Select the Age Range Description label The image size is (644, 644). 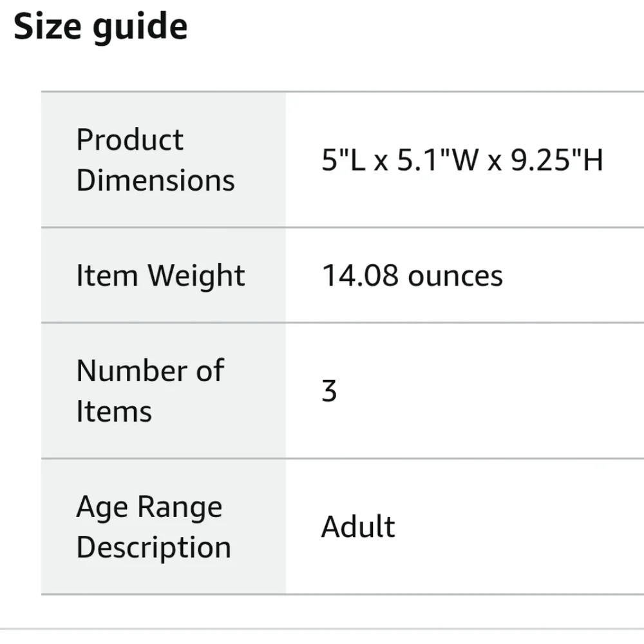coord(154,527)
